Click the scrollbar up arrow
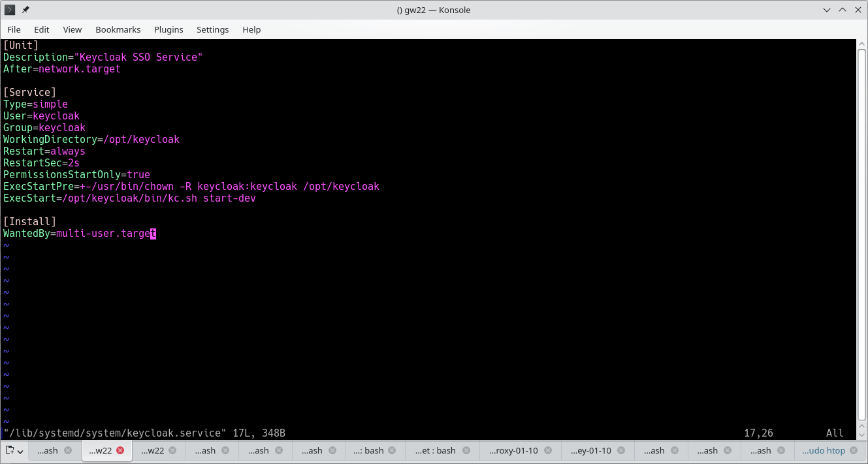 click(863, 44)
